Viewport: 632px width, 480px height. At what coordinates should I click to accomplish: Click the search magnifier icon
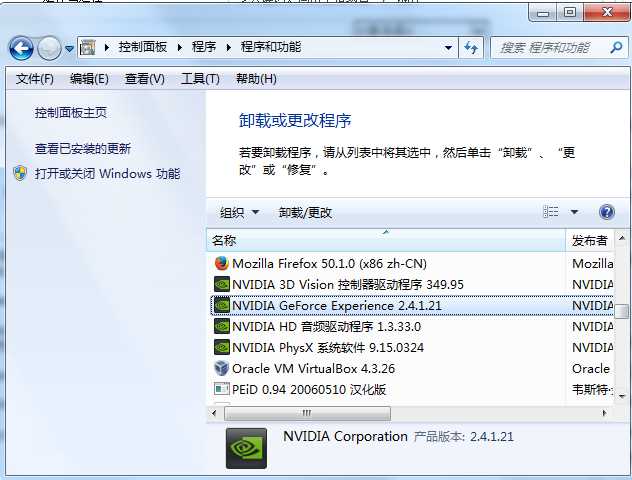(x=616, y=48)
